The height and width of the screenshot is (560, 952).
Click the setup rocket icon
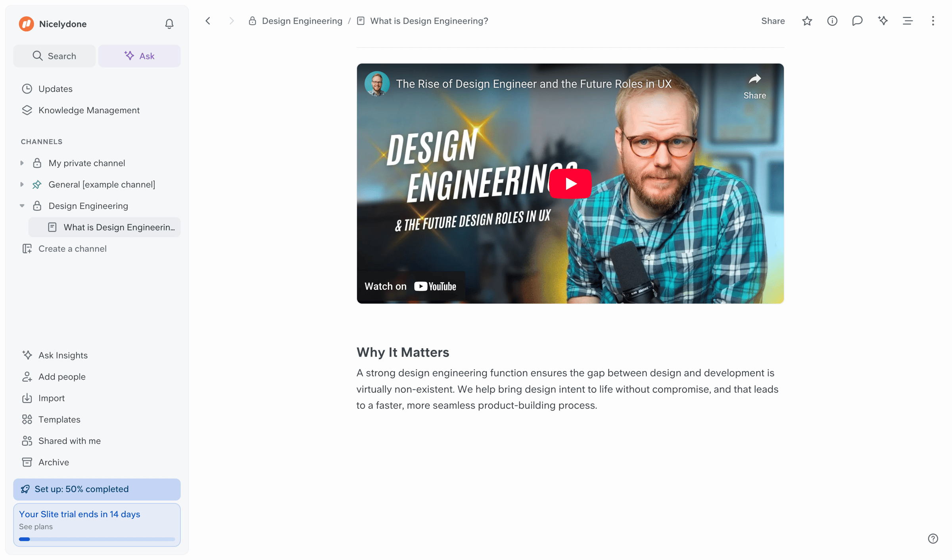click(x=25, y=489)
